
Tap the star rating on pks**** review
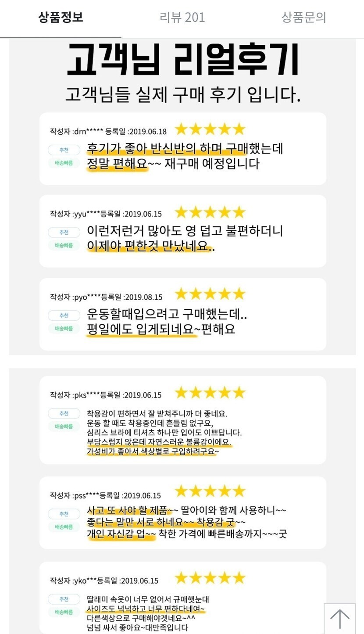tap(210, 393)
